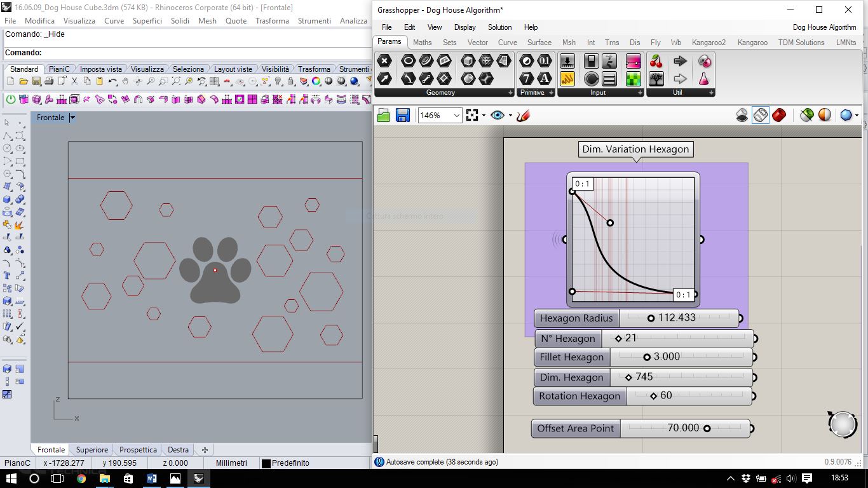Open the Frontale viewport title dropdown arrow
This screenshot has width=868, height=488.
click(x=72, y=118)
